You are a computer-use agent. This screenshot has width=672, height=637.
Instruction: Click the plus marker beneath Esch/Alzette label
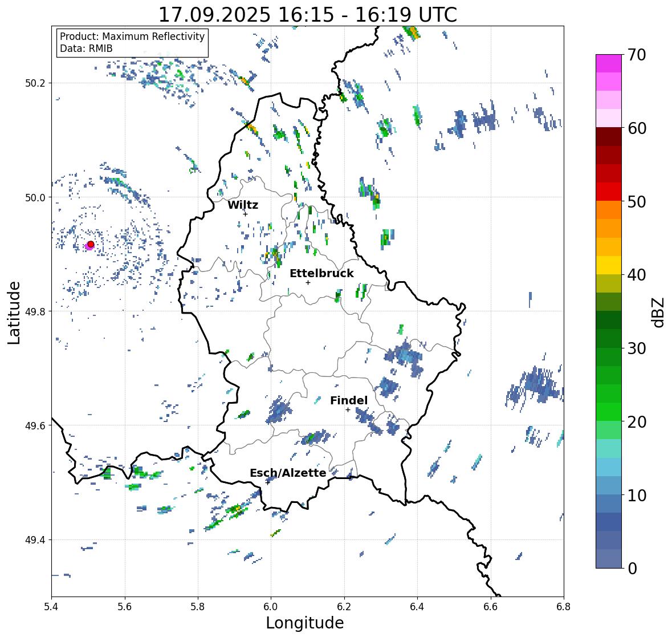pyautogui.click(x=267, y=482)
